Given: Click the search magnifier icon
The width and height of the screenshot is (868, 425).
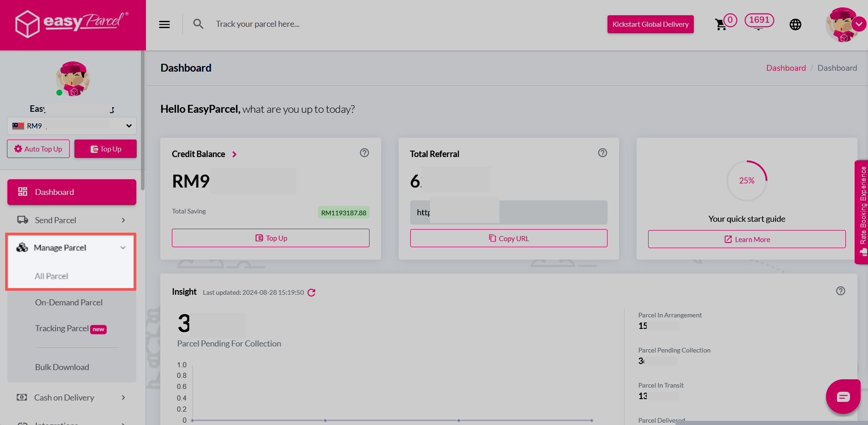Looking at the screenshot, I should point(198,24).
